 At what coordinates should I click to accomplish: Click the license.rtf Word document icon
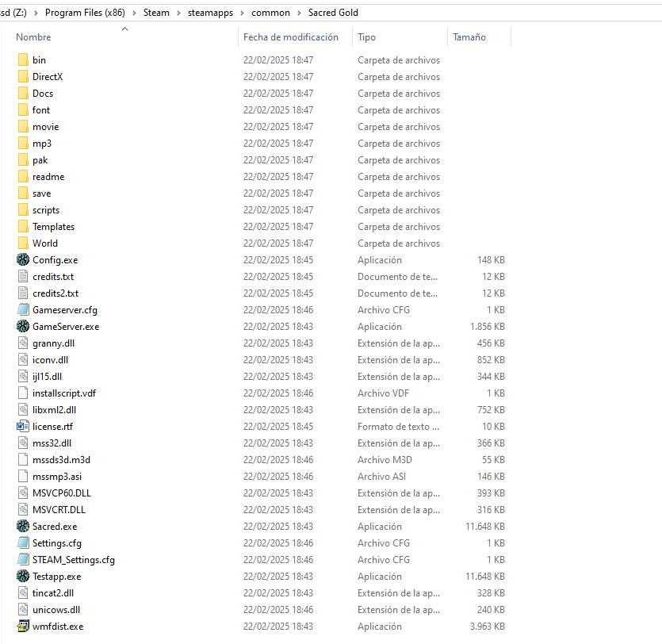[23, 427]
